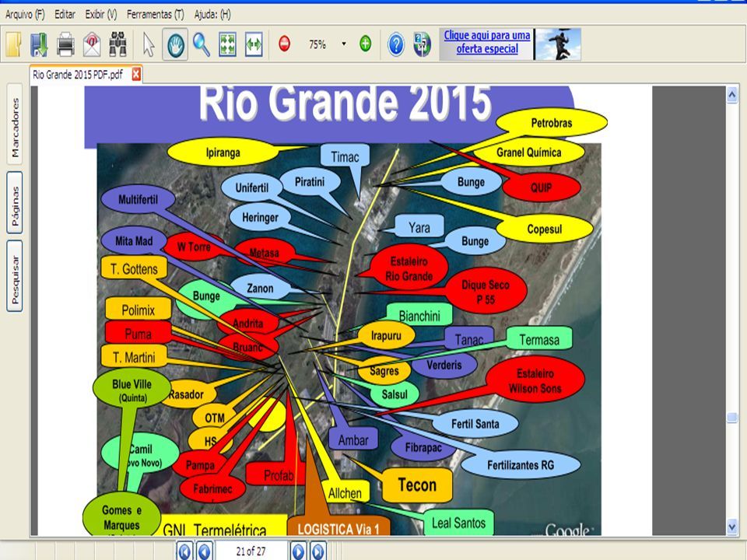Zoom out with red minus button
This screenshot has width=747, height=560.
[284, 44]
